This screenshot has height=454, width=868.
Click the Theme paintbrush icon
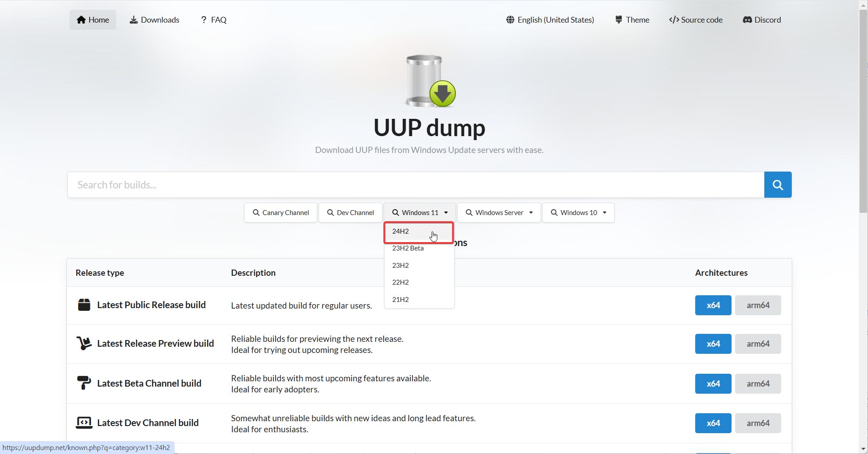click(619, 20)
